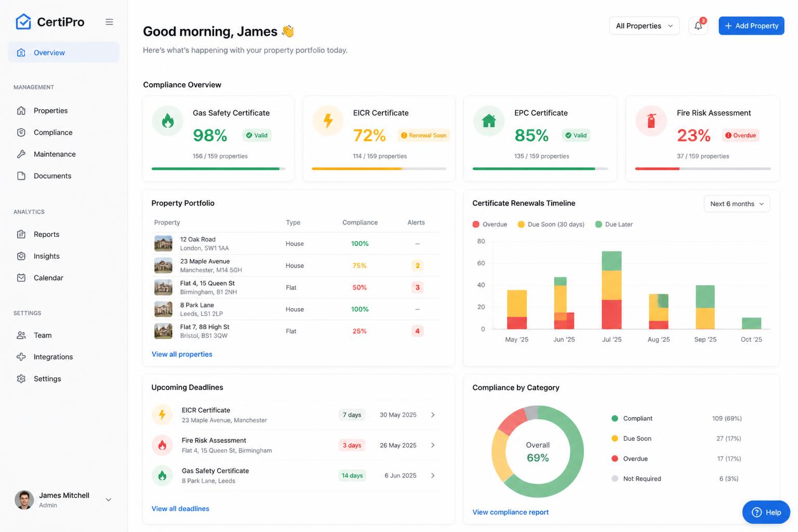Click James Mitchell profile avatar
Screen dimensions: 798x532
tap(24, 500)
